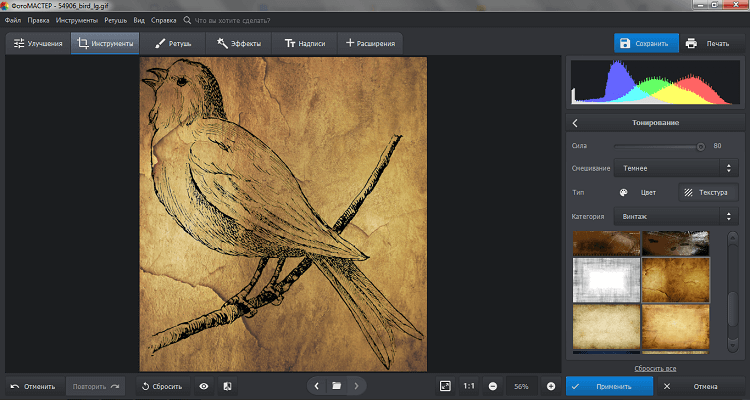Zoom out with the minus icon
Image resolution: width=750 pixels, height=400 pixels.
(493, 386)
